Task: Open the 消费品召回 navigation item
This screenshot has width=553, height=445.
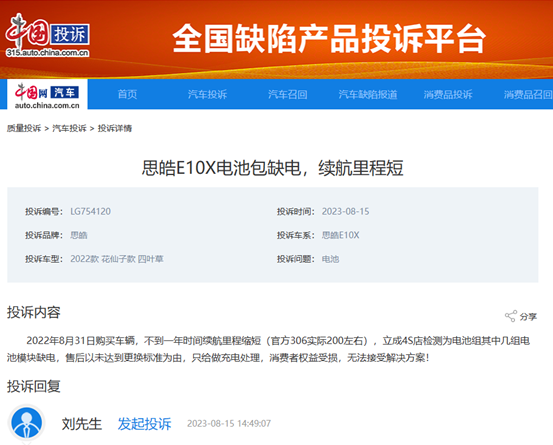Action: click(x=528, y=95)
